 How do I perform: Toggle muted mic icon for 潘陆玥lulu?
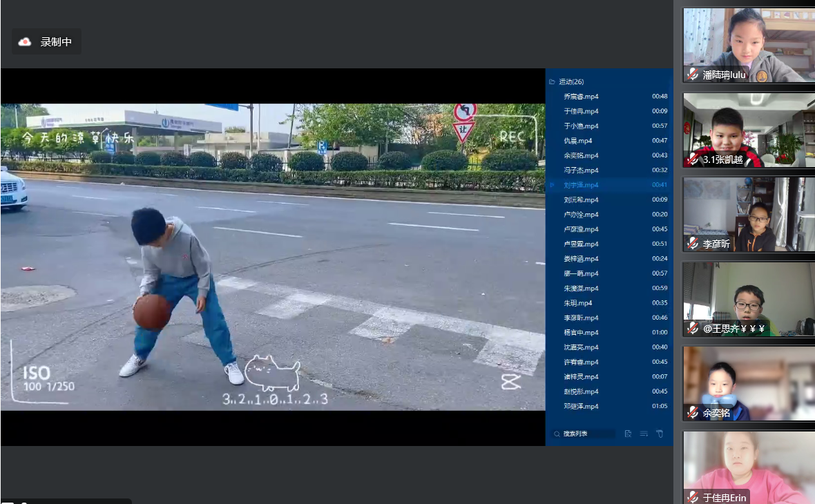693,75
